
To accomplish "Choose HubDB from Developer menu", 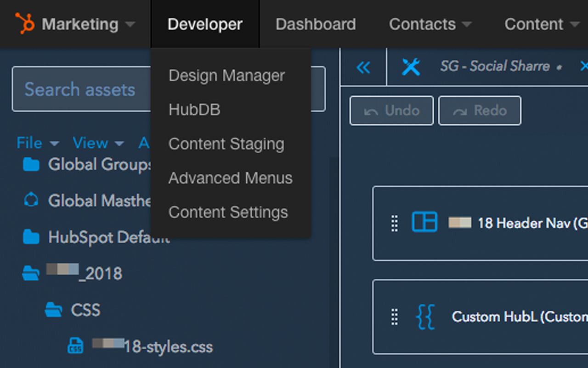I will (194, 109).
